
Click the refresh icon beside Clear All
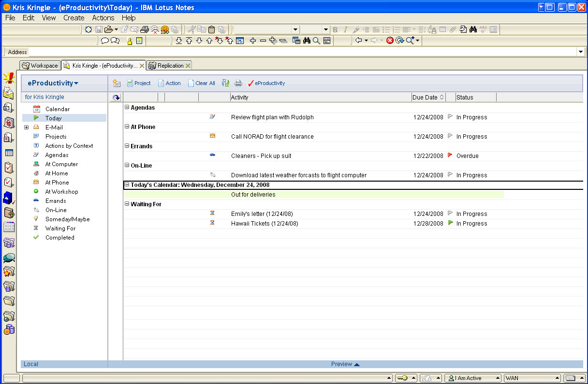coord(225,83)
